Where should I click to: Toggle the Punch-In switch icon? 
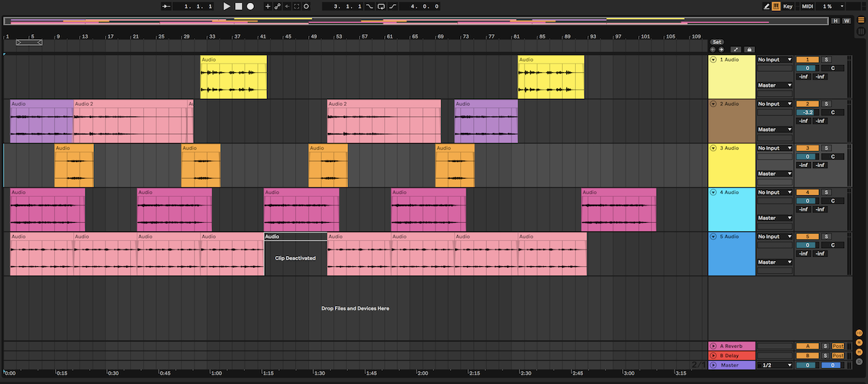click(370, 6)
